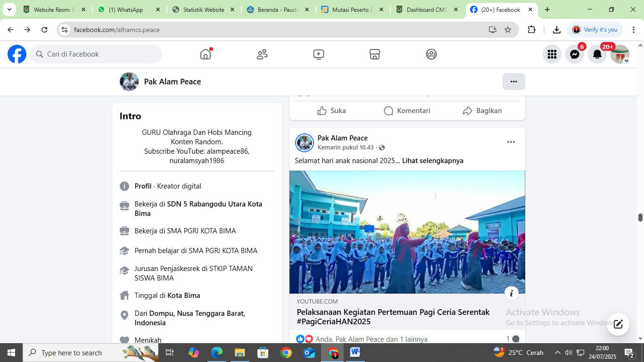Open Pak Alam Peace post author name
This screenshot has height=362, width=644.
[x=343, y=138]
